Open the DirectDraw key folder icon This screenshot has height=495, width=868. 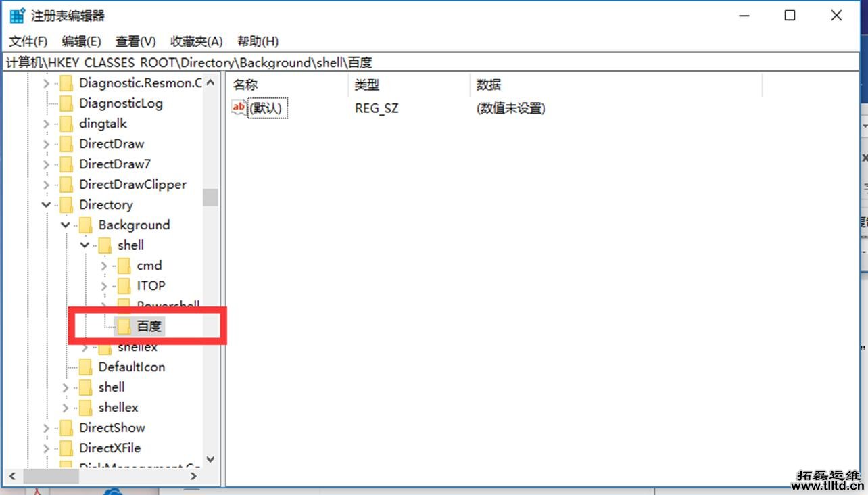pyautogui.click(x=66, y=143)
